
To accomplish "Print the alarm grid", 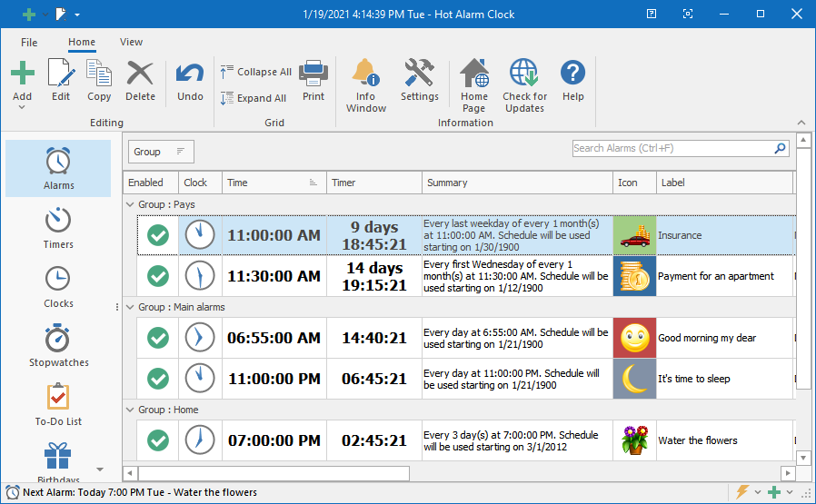I will point(313,74).
